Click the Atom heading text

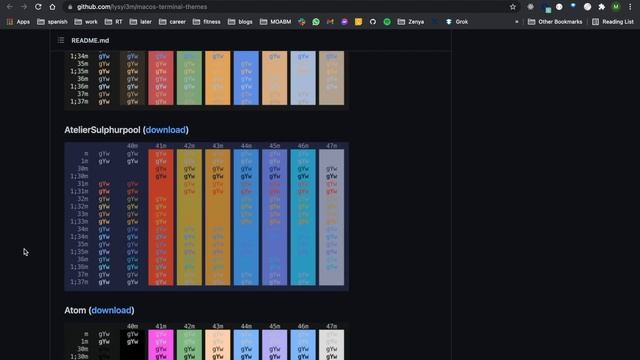pyautogui.click(x=75, y=310)
